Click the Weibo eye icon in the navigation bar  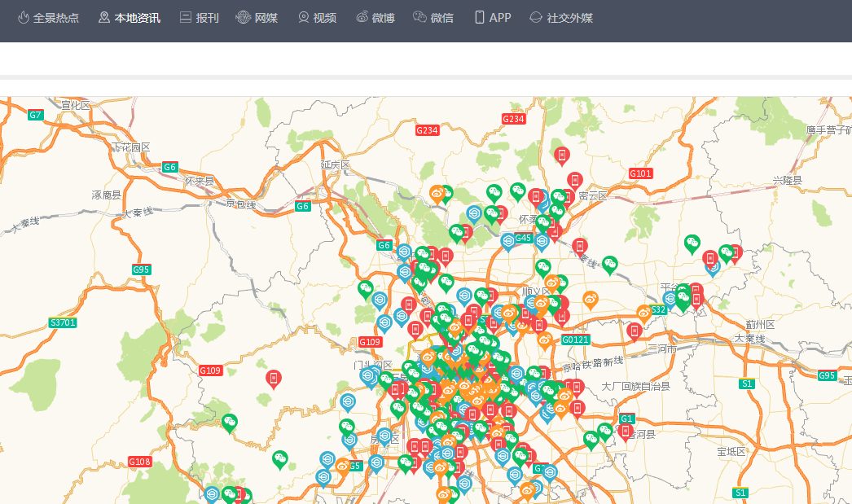[362, 17]
